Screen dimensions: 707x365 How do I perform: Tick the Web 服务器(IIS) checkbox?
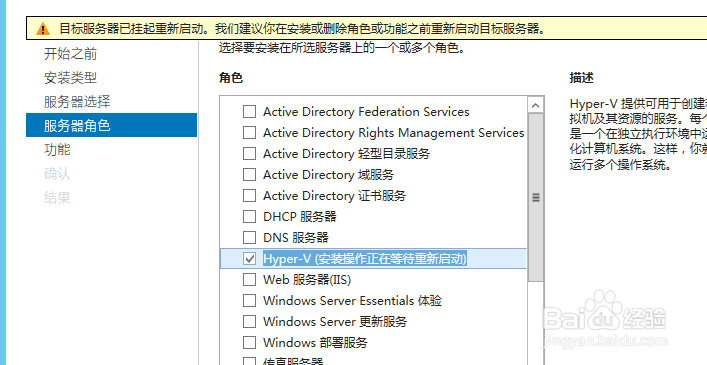pyautogui.click(x=249, y=279)
